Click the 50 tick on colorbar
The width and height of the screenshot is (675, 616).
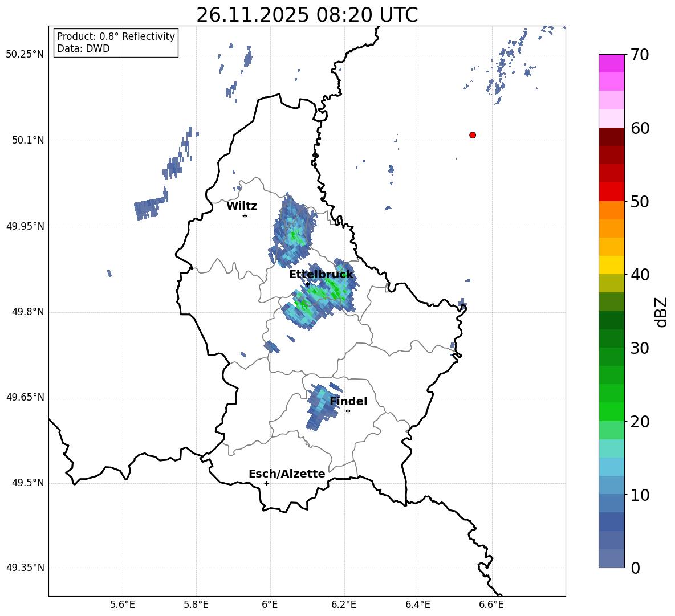click(640, 202)
